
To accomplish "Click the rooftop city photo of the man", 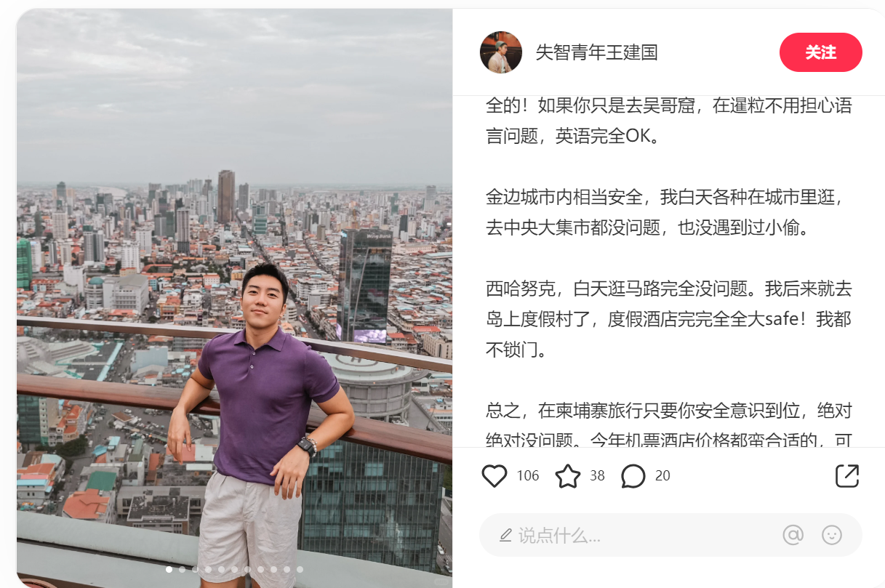I will point(234,298).
